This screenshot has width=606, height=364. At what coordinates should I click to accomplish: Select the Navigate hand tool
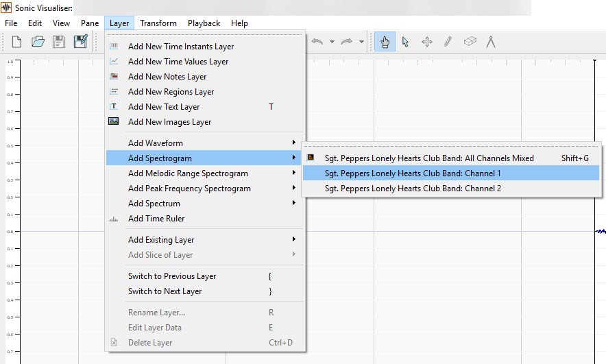point(385,42)
